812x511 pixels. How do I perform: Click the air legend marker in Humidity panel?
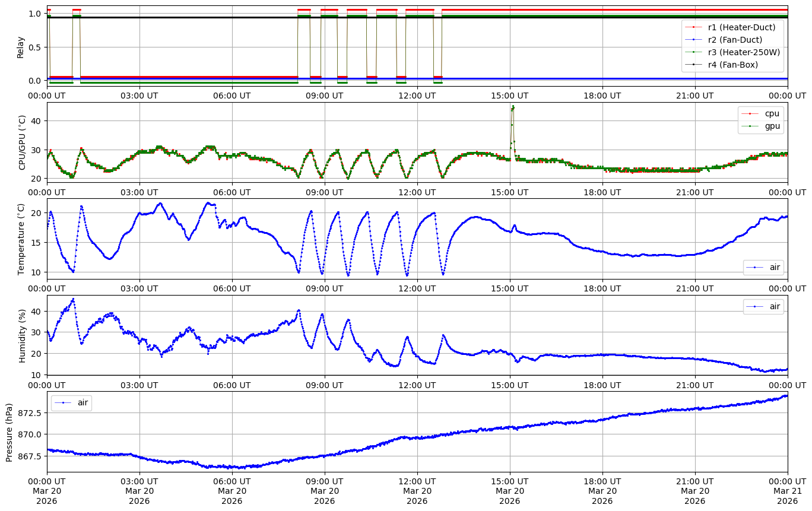pos(755,307)
